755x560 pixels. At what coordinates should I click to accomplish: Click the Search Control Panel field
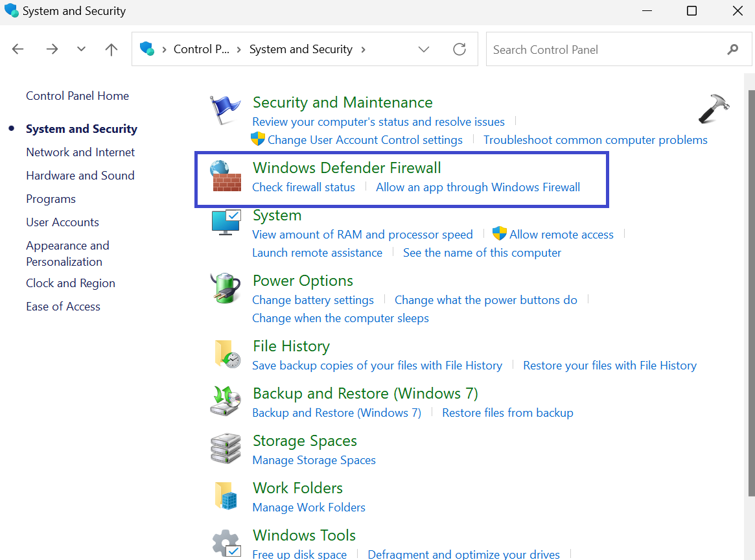coord(606,49)
